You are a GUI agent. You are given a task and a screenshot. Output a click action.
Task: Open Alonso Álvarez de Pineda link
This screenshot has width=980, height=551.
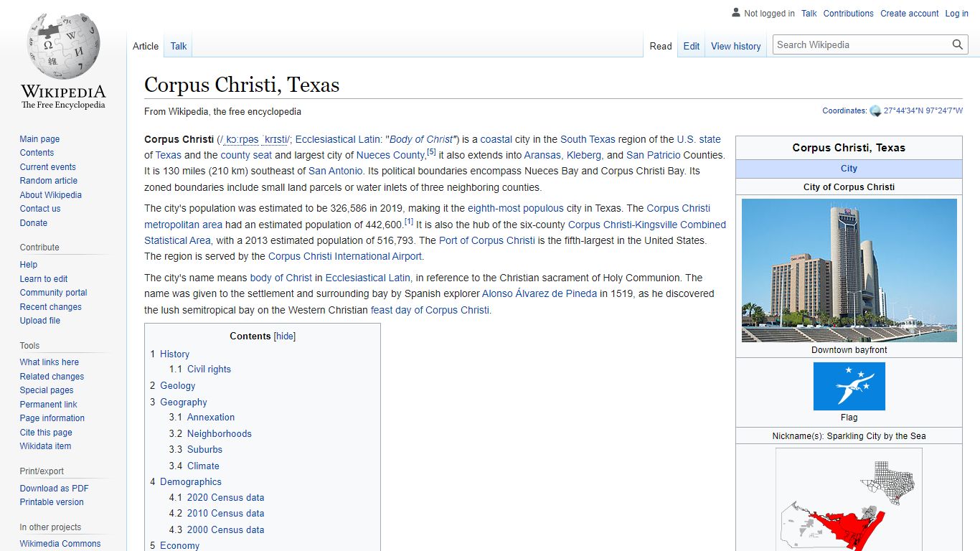(540, 293)
